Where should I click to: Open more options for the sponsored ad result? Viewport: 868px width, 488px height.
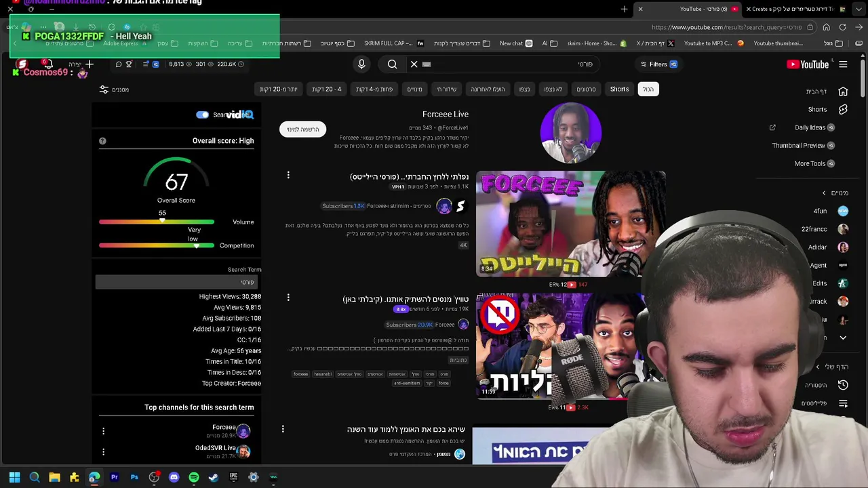click(x=283, y=428)
